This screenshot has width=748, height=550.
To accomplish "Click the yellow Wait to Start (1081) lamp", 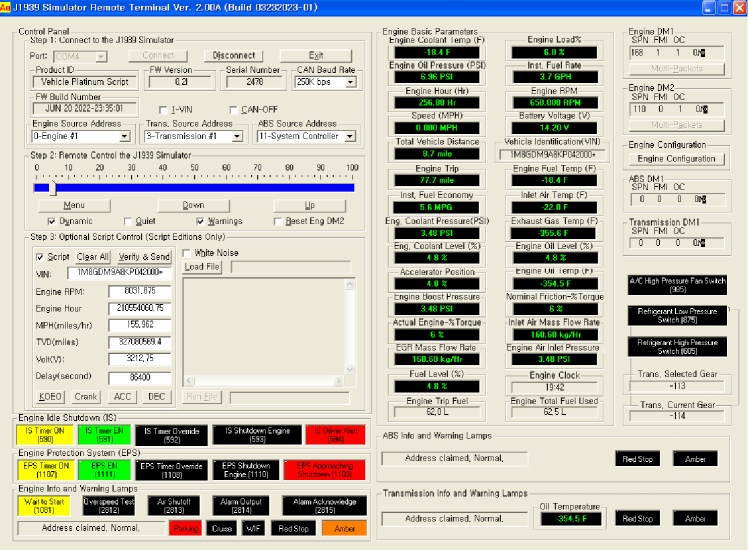I will click(42, 505).
